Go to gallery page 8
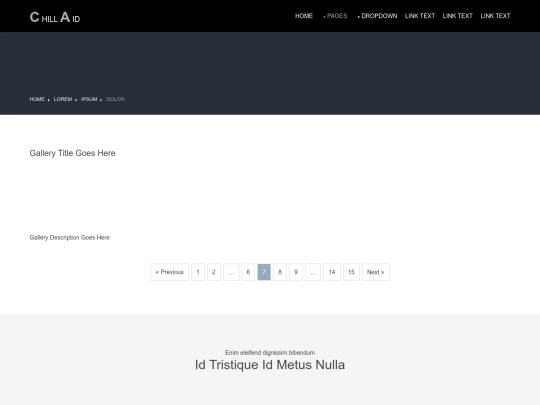This screenshot has width=540, height=405. click(280, 272)
